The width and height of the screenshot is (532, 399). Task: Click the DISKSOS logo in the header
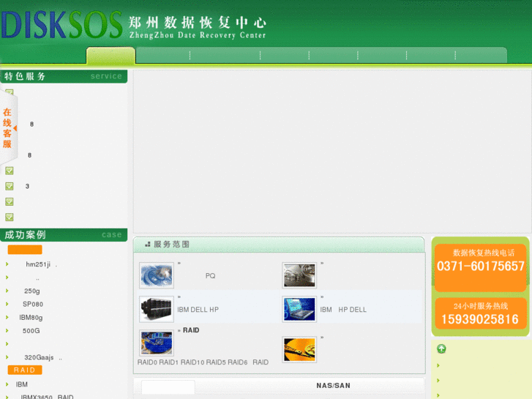click(x=61, y=25)
